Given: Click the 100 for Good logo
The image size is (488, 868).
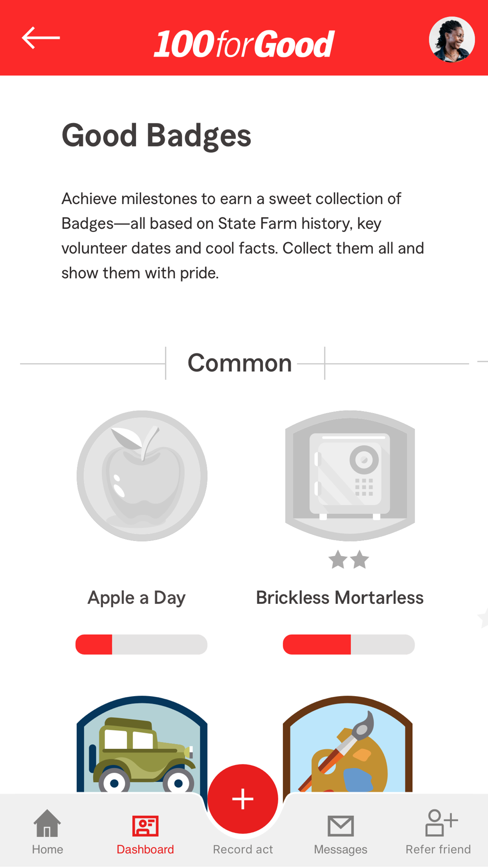Looking at the screenshot, I should click(x=244, y=44).
